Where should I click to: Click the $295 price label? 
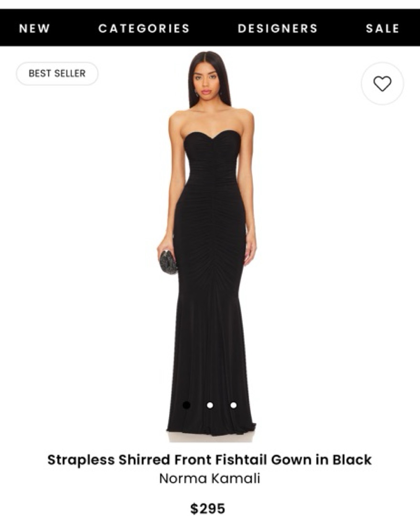pos(207,508)
